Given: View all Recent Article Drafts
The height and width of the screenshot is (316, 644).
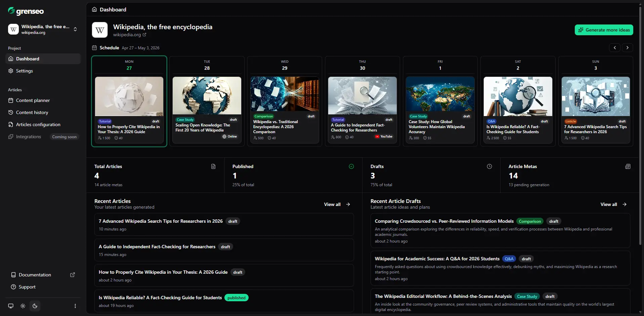Looking at the screenshot, I should [x=613, y=204].
